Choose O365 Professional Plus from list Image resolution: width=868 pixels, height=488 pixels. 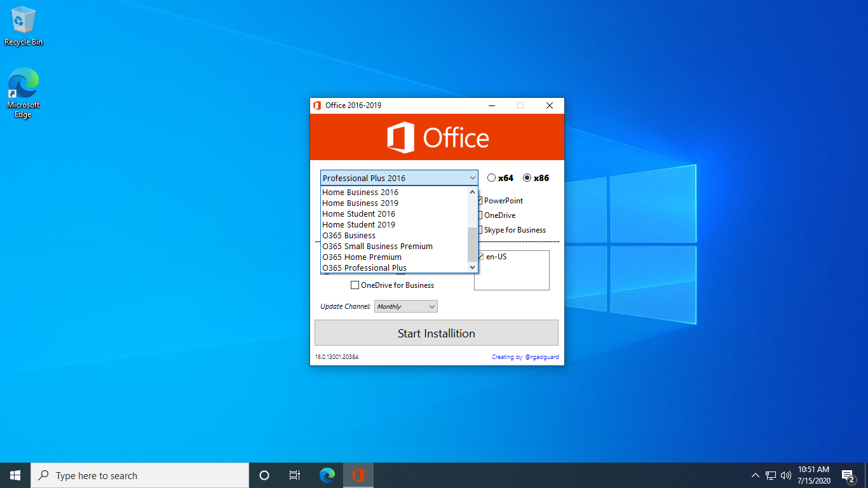click(394, 268)
